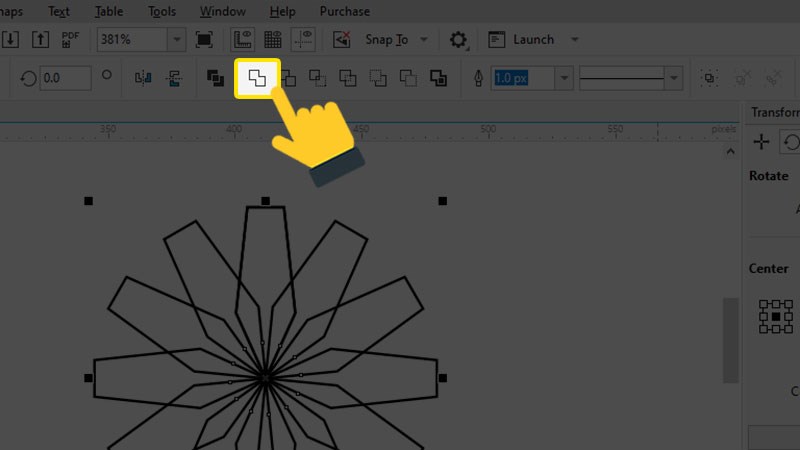Click the Launch button

click(533, 40)
